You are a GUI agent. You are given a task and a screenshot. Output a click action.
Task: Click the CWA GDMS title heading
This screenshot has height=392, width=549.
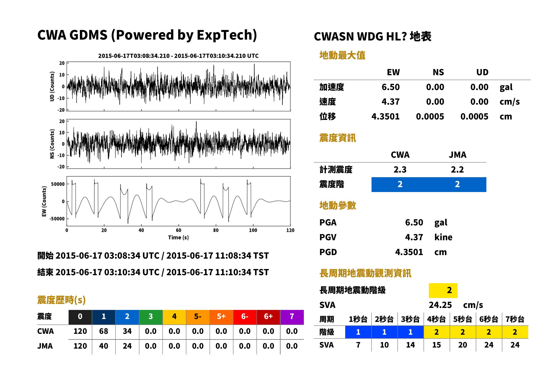[x=147, y=35]
